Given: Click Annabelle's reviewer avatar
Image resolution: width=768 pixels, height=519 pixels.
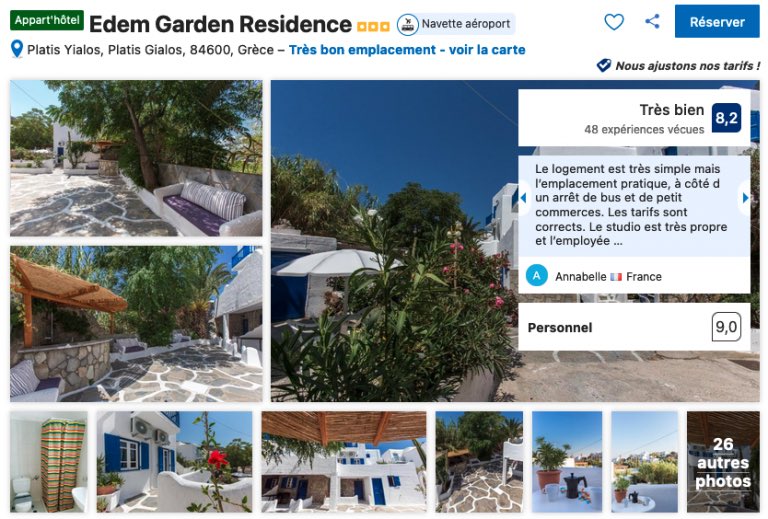Looking at the screenshot, I should [x=537, y=276].
